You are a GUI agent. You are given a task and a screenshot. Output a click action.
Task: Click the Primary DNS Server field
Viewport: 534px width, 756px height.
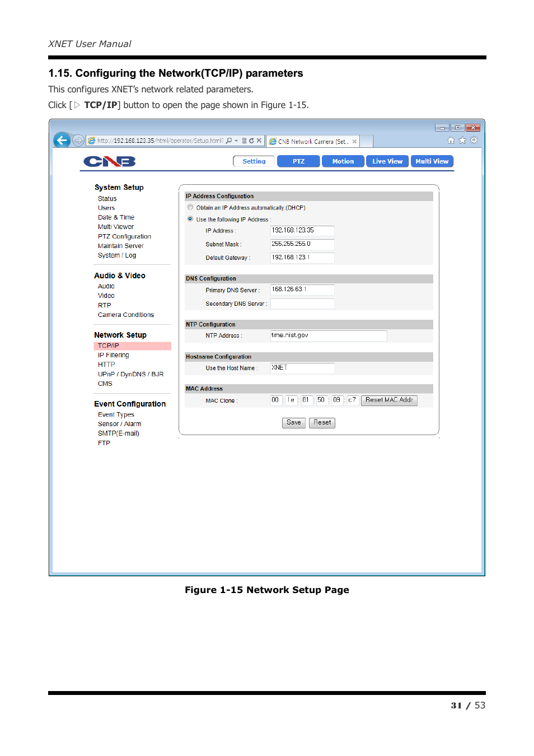pos(302,290)
